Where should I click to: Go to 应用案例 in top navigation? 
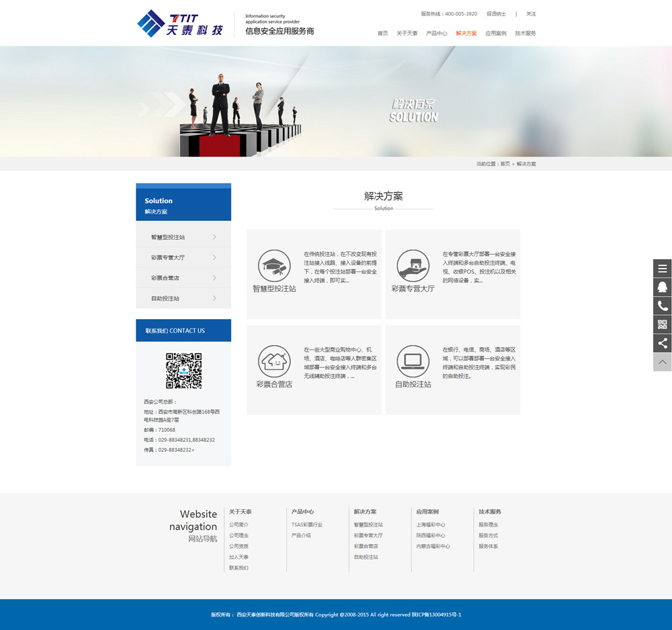[495, 33]
